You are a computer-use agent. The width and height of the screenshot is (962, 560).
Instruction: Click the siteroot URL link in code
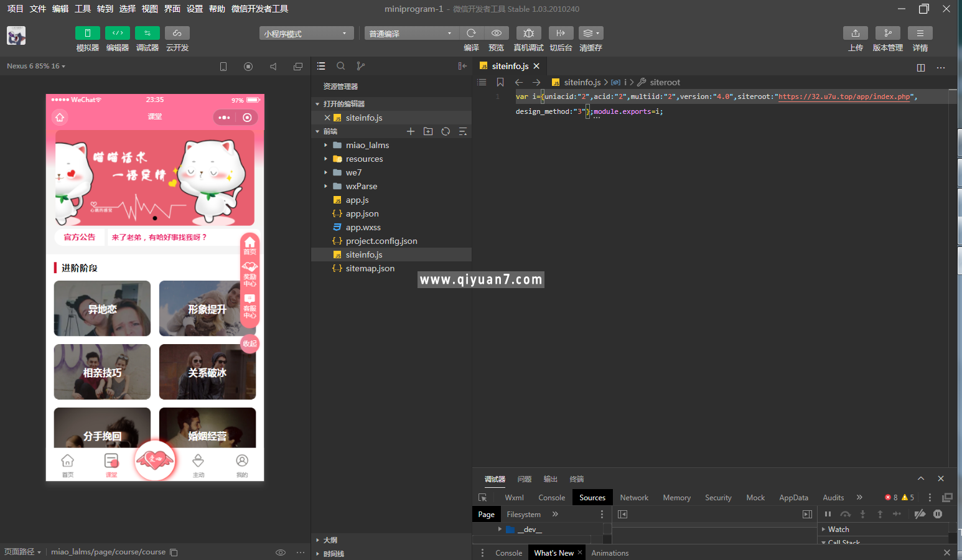tap(844, 96)
